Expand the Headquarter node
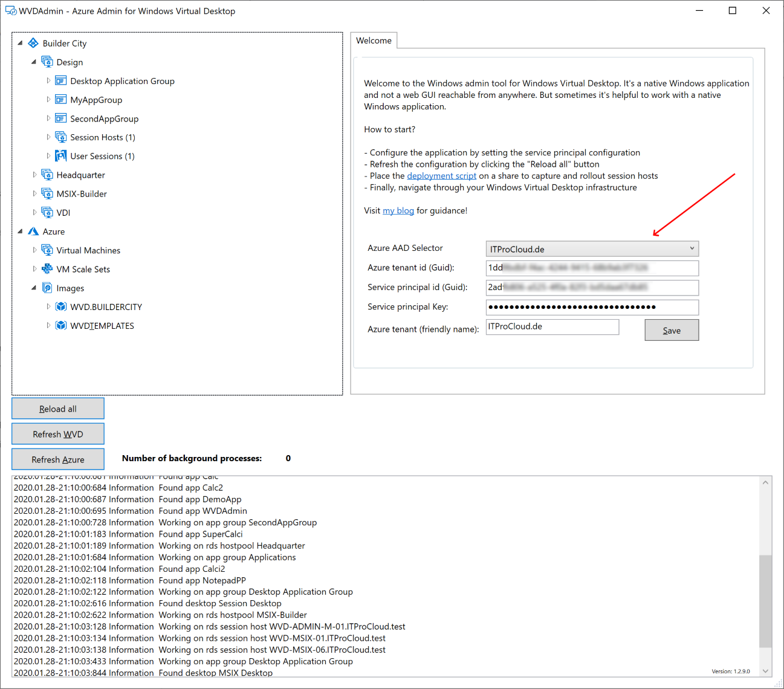784x689 pixels. pyautogui.click(x=34, y=175)
